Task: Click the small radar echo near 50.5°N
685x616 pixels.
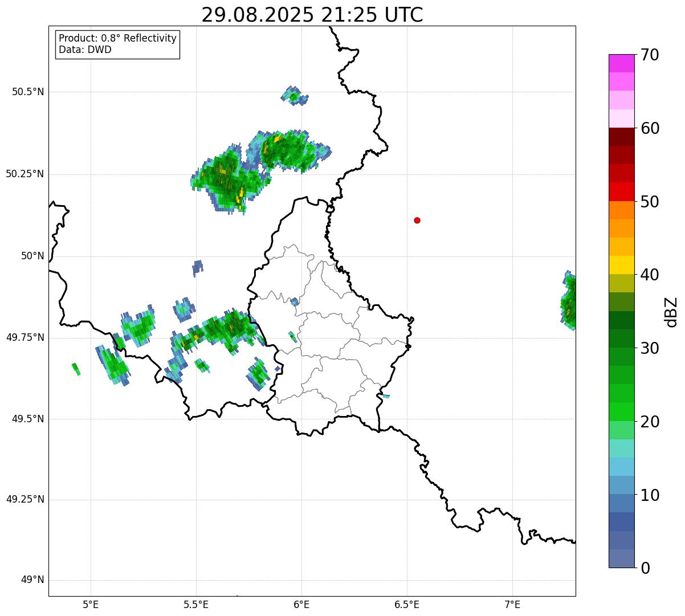Action: pos(295,96)
